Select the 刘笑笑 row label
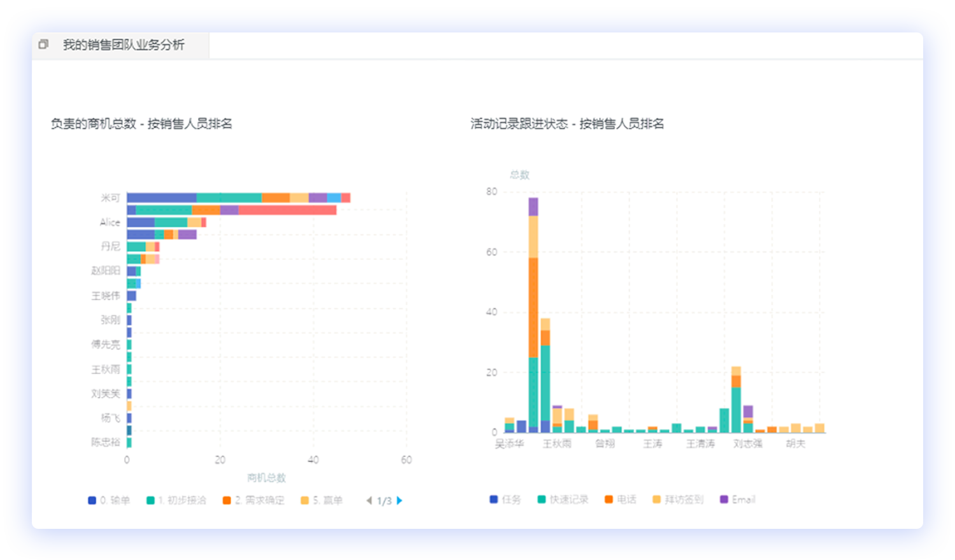The image size is (955, 560). point(106,393)
